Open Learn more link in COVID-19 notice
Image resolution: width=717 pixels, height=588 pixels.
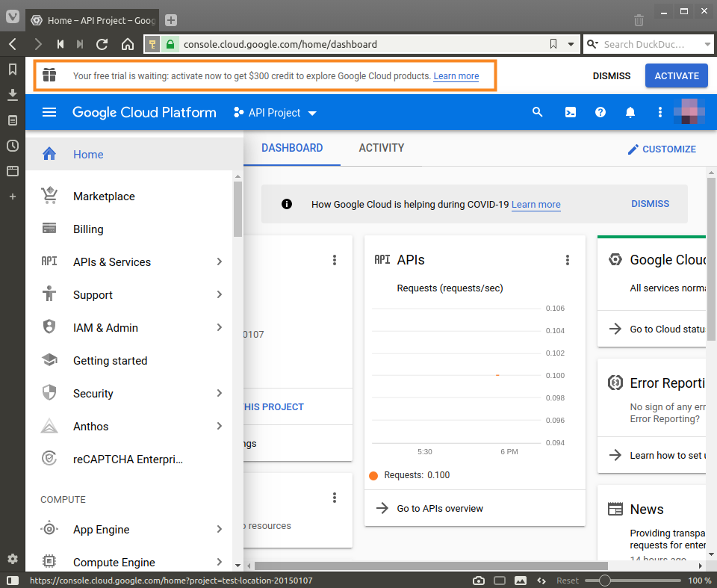(536, 205)
